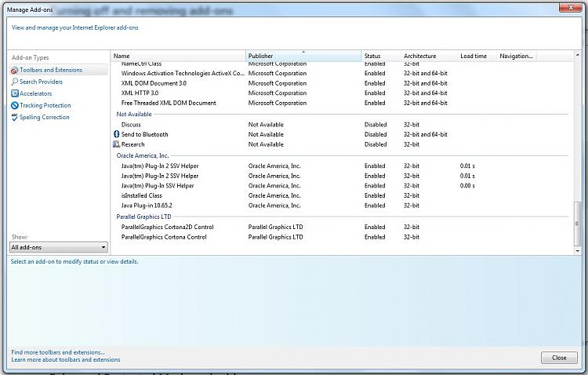Click scrollbar down arrow in add-on list
The image size is (588, 375).
(x=578, y=251)
